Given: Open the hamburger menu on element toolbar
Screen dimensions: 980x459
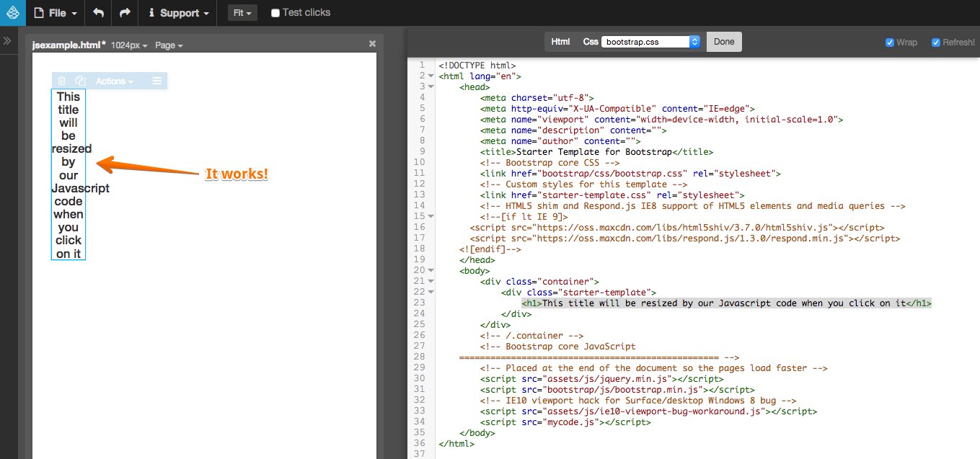Looking at the screenshot, I should tap(157, 81).
